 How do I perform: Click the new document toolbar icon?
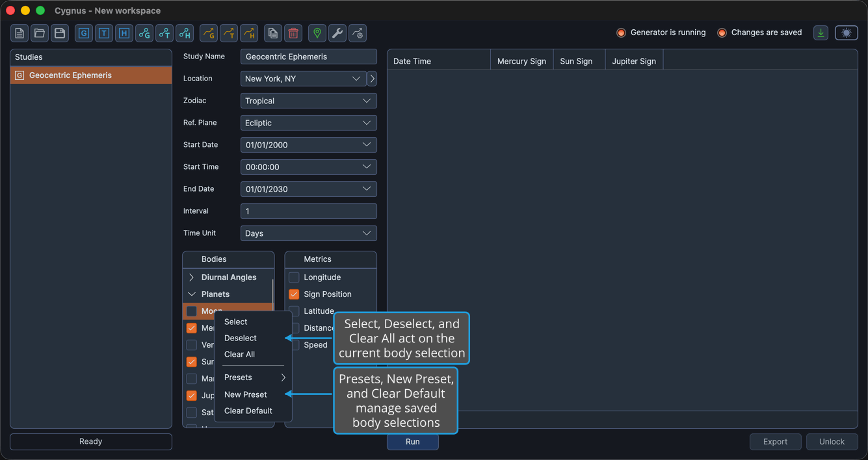tap(20, 33)
